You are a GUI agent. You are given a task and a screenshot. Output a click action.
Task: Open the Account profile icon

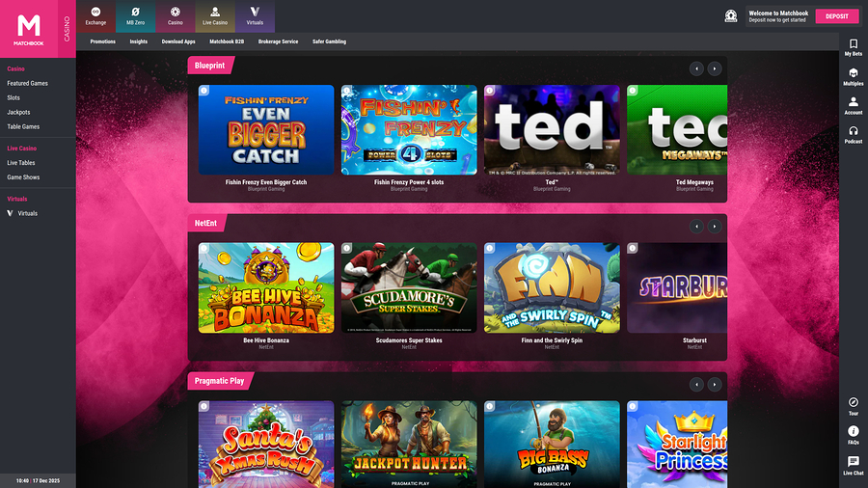coord(854,105)
